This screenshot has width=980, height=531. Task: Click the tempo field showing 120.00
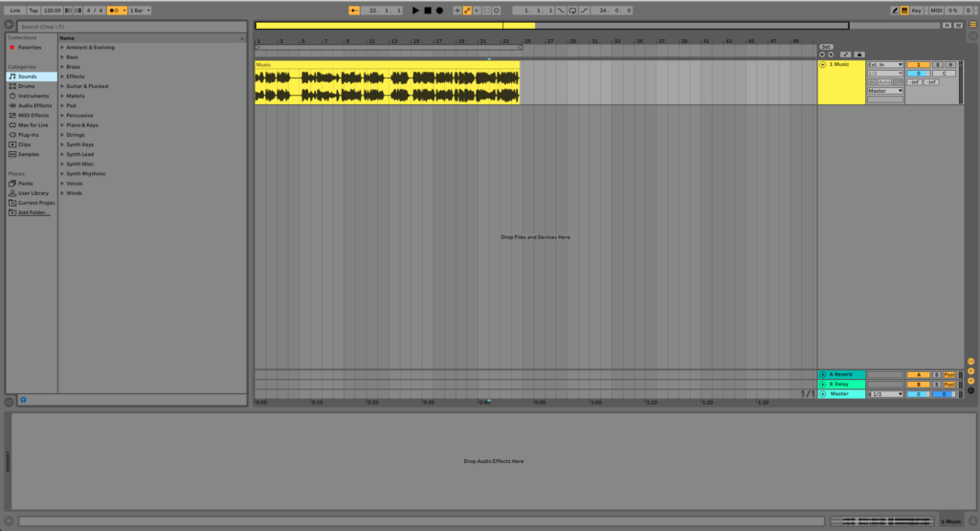pyautogui.click(x=52, y=11)
